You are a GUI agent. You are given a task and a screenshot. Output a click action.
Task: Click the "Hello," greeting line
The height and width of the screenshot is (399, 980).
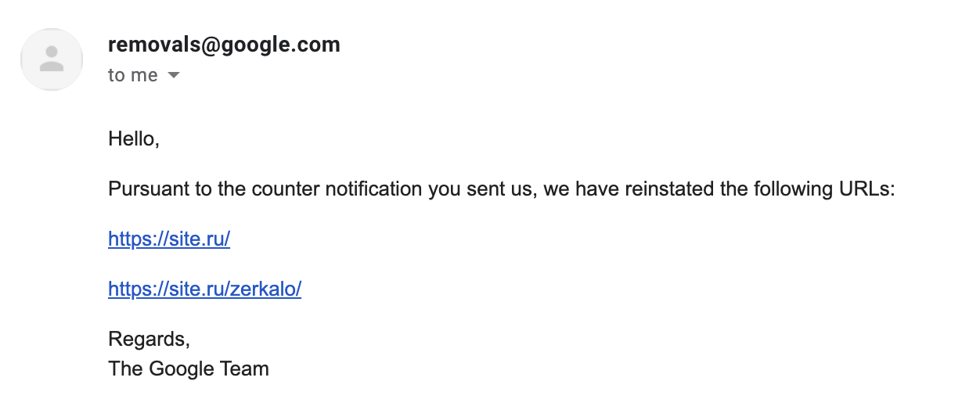point(134,139)
